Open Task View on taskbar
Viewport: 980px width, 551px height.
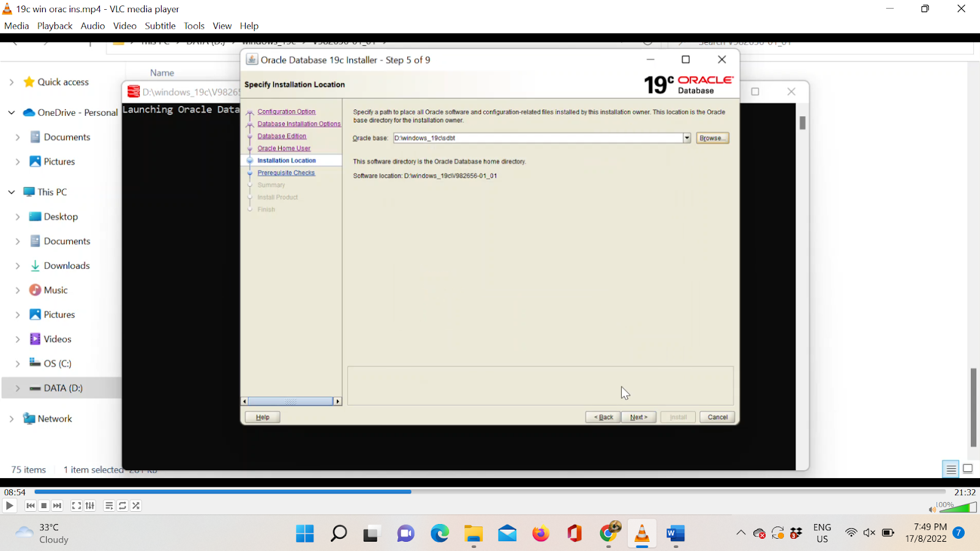[x=371, y=533]
